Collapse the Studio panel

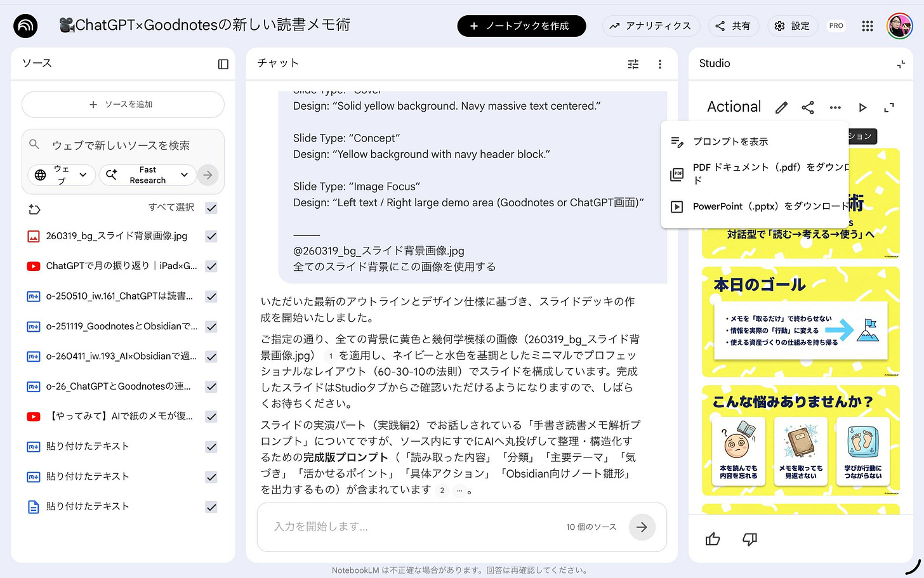click(x=901, y=64)
